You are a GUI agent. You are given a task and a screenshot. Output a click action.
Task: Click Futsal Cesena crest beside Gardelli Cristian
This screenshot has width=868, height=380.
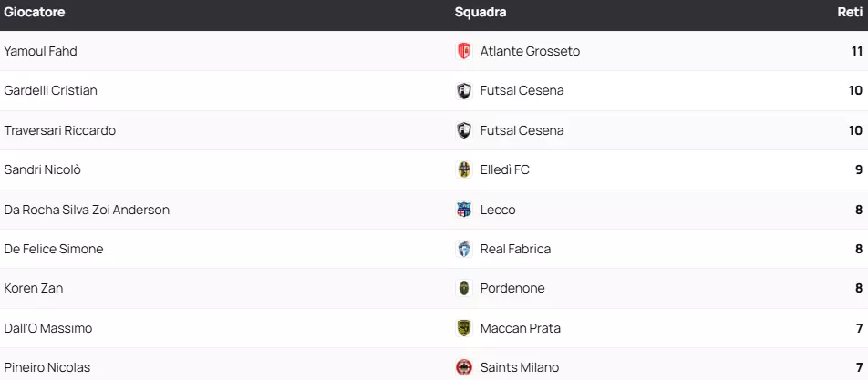464,91
